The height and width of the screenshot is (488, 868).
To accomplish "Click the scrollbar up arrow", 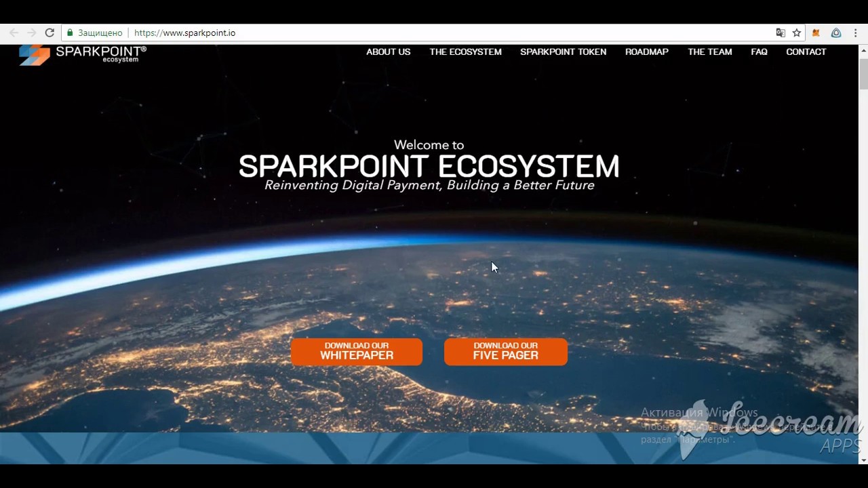I will (863, 49).
